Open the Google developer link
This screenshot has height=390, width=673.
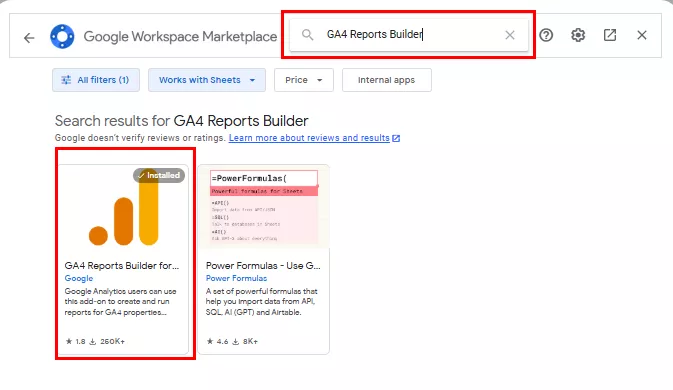pos(79,278)
